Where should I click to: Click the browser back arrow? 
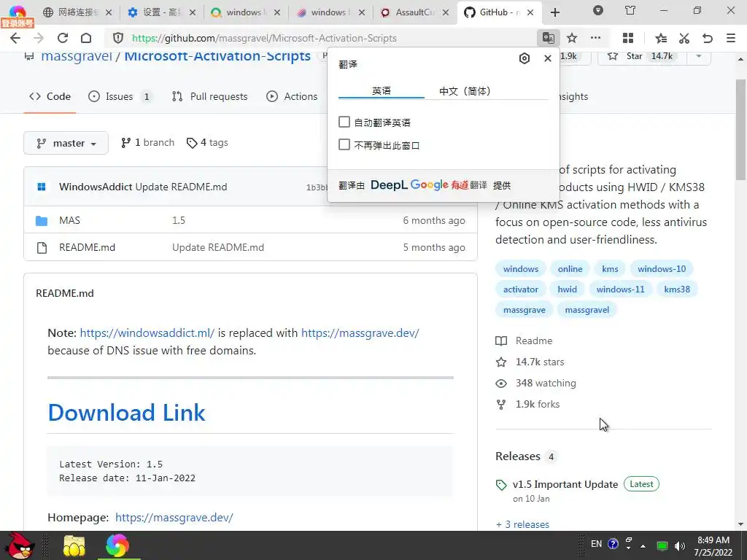point(15,38)
